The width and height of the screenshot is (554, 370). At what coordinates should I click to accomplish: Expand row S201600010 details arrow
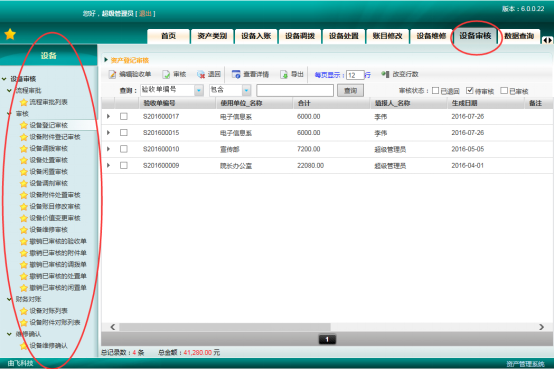pyautogui.click(x=108, y=149)
